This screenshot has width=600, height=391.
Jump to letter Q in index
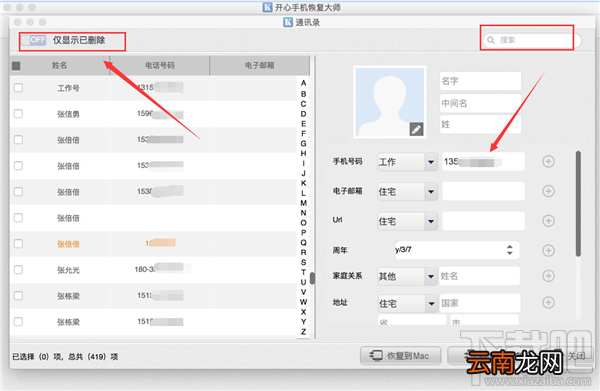point(303,242)
